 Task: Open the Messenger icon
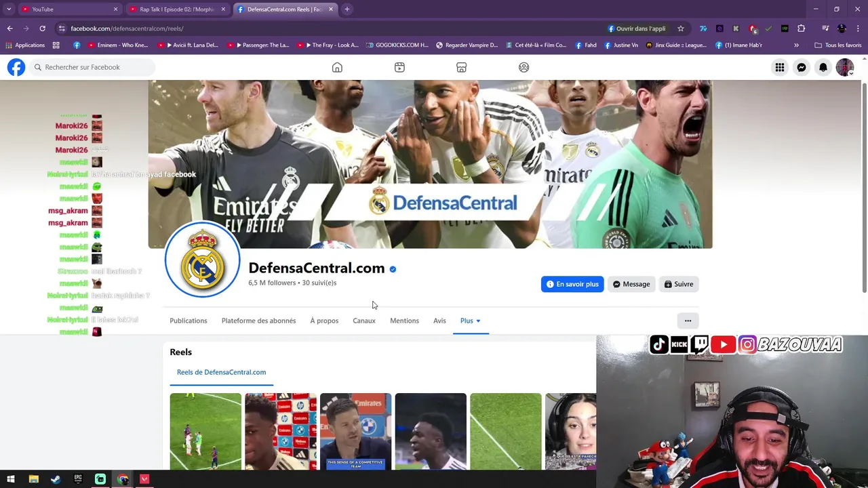[802, 67]
